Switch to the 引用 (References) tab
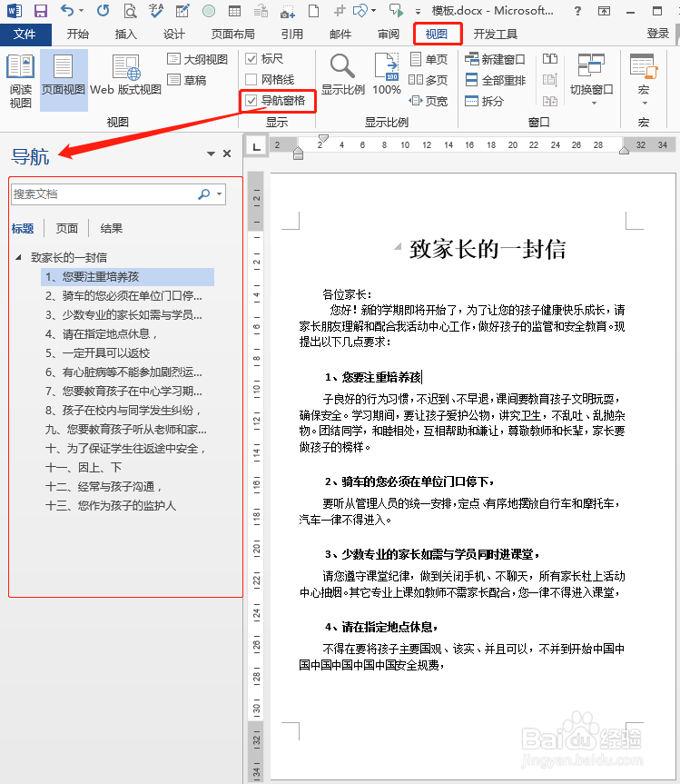Screen dimensions: 680x784 (292, 34)
